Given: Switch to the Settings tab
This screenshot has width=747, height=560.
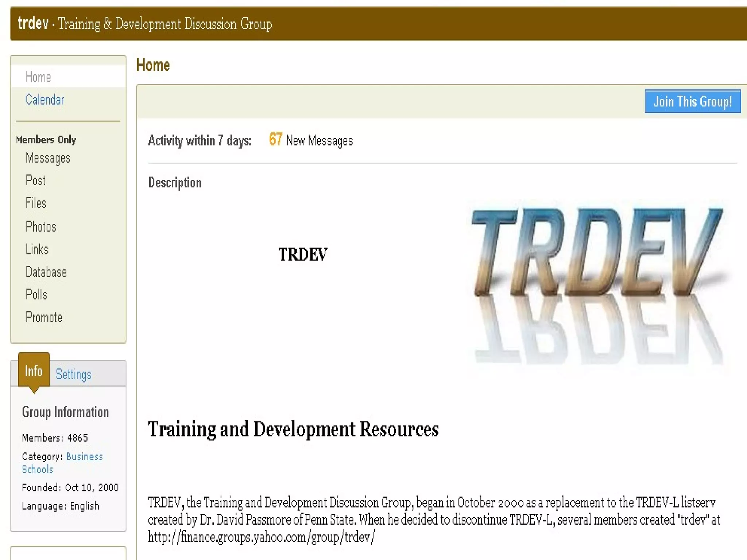Looking at the screenshot, I should pos(73,374).
